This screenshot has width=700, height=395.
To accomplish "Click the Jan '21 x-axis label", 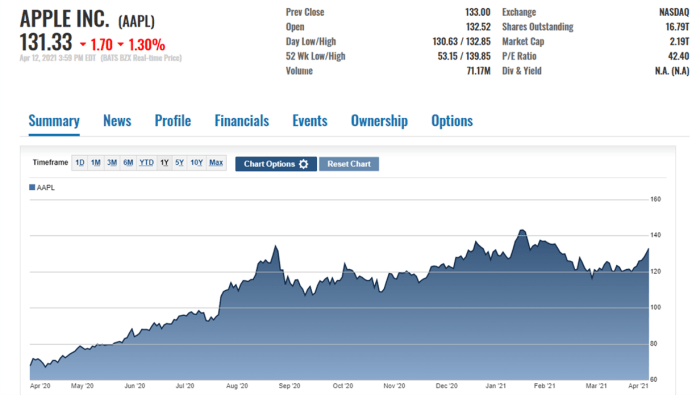I will pyautogui.click(x=496, y=386).
